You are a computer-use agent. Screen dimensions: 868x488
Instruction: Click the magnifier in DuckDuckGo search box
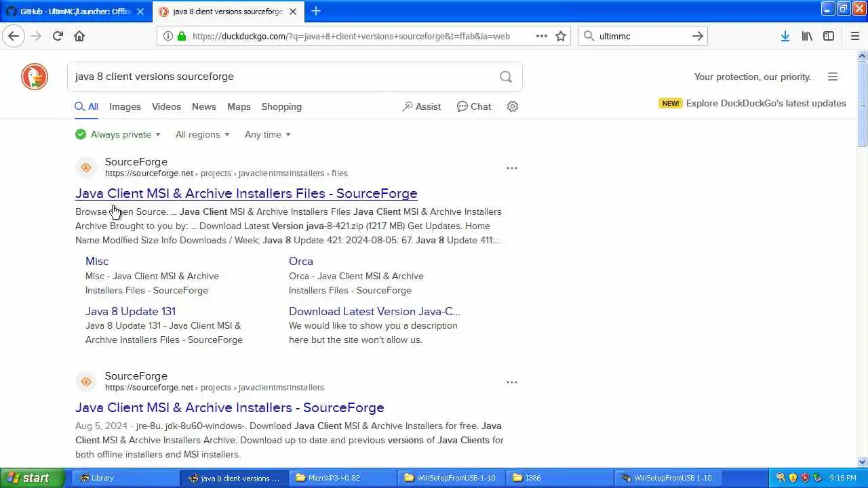[506, 77]
